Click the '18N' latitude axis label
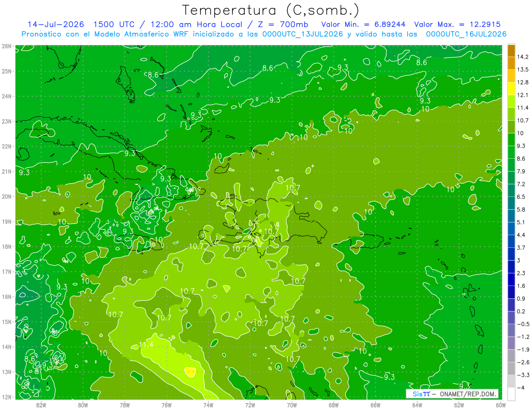The width and height of the screenshot is (532, 411). click(x=7, y=247)
